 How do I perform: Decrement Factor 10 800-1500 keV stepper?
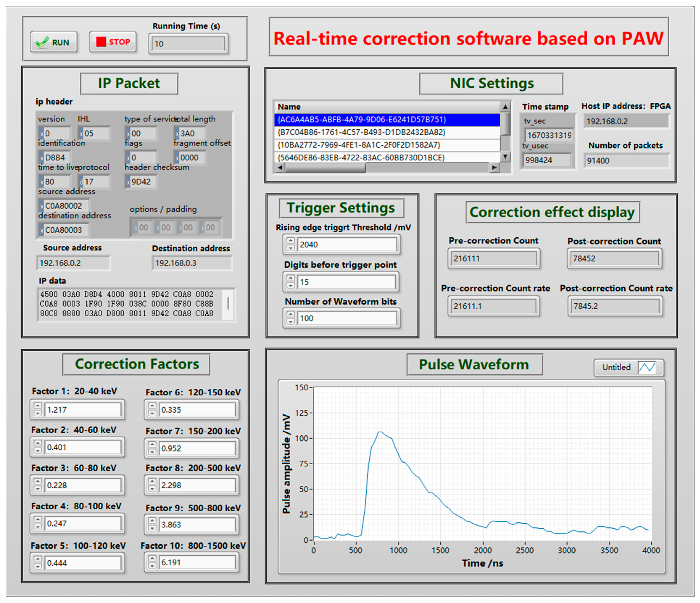point(152,566)
